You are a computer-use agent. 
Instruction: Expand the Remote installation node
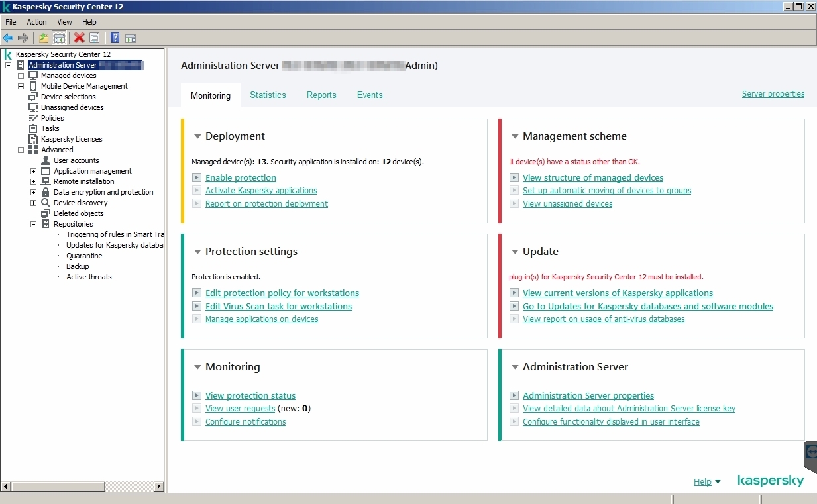33,181
